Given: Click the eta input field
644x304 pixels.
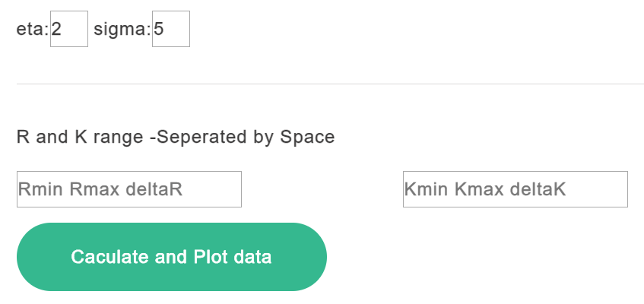Looking at the screenshot, I should [68, 29].
